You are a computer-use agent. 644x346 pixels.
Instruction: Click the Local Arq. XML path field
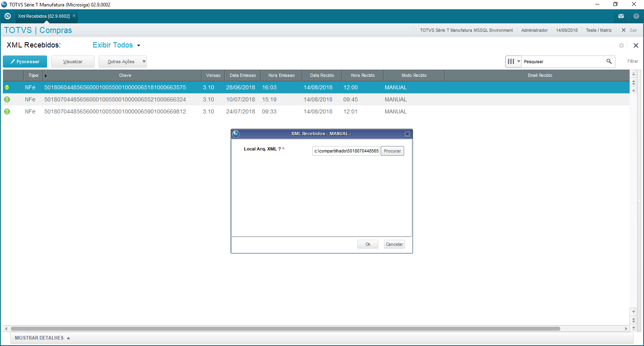pos(346,151)
